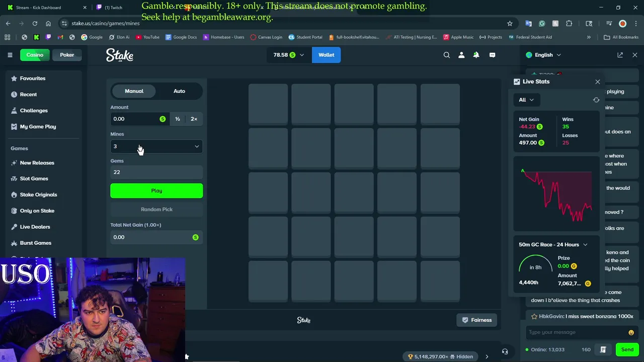
Task: Pop out the chat window
Action: tap(620, 55)
